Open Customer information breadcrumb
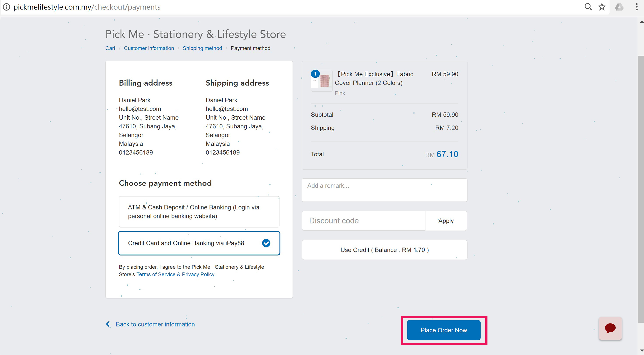Viewport: 644px width, 355px height. 149,48
